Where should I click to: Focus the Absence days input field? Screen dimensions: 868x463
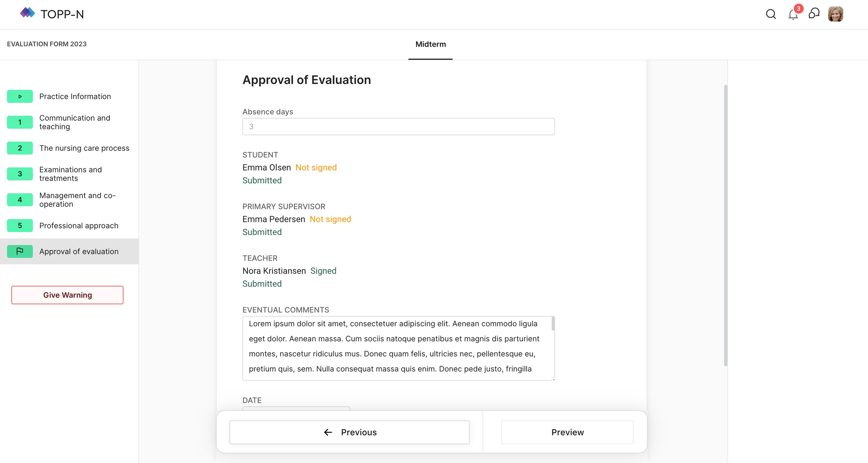coord(398,127)
